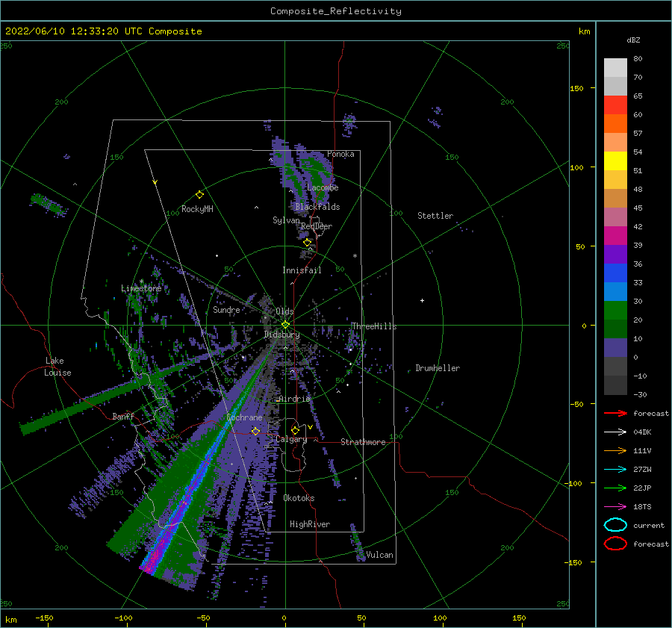
Task: Click the Airdrie label
Action: click(294, 399)
